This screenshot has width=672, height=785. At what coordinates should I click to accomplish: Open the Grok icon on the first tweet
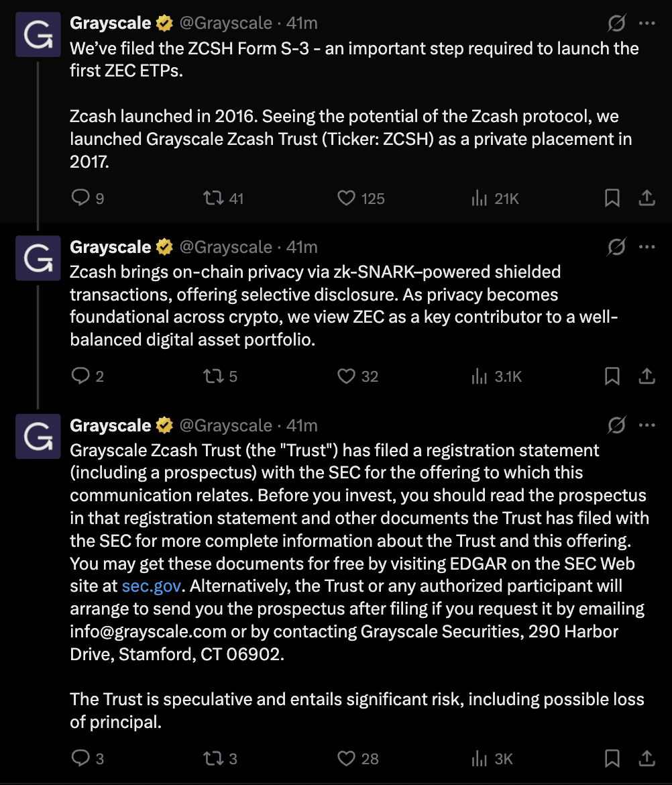[x=616, y=24]
